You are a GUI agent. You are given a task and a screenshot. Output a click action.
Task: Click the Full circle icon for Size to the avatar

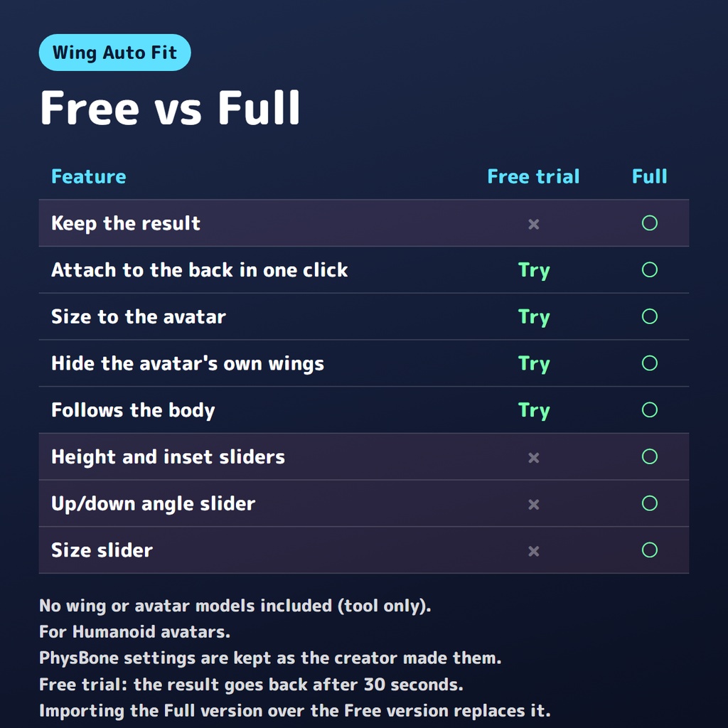coord(649,316)
